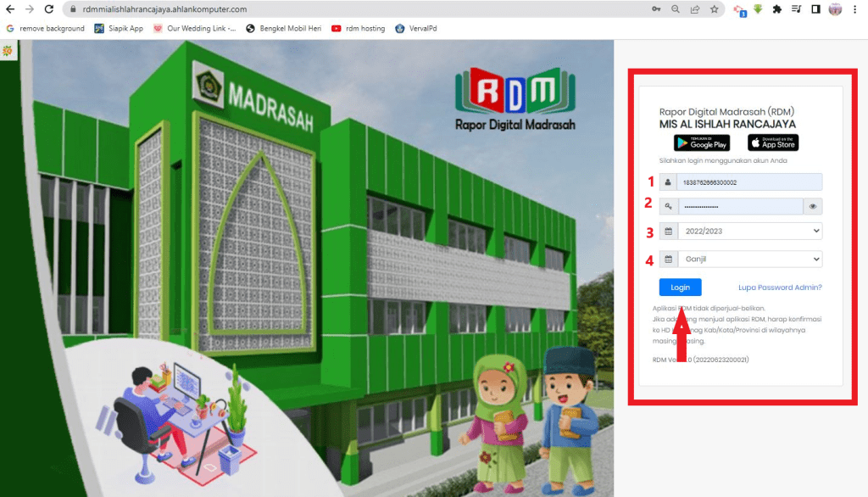
Task: Open the 2022/2023 academic year dropdown
Action: 750,231
